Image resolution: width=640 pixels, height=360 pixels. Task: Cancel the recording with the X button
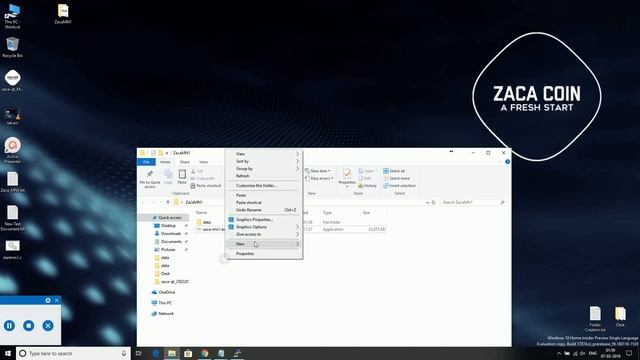(48, 326)
